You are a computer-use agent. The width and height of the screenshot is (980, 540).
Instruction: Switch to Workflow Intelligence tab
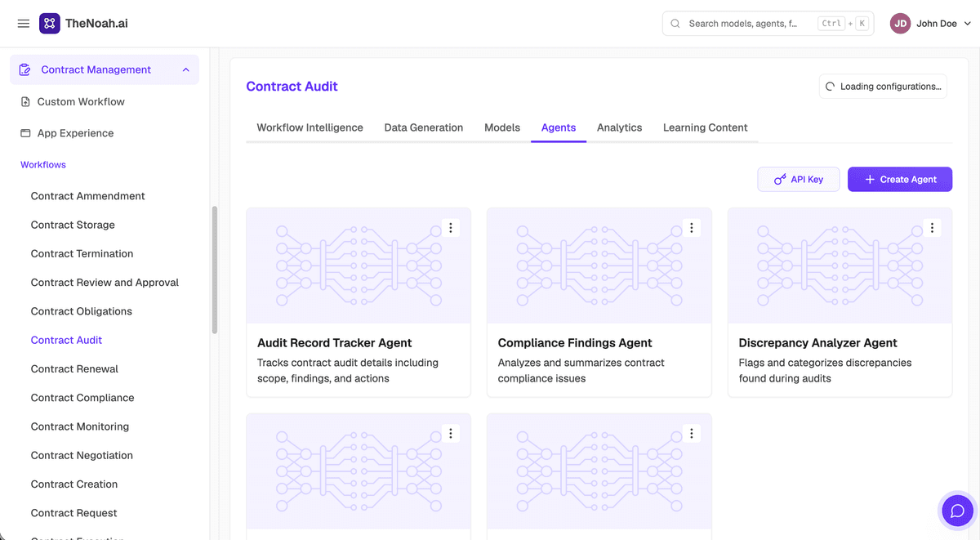point(310,127)
